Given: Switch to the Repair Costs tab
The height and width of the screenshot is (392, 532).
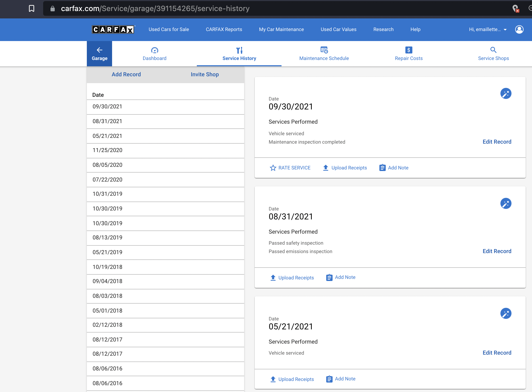Looking at the screenshot, I should (409, 54).
